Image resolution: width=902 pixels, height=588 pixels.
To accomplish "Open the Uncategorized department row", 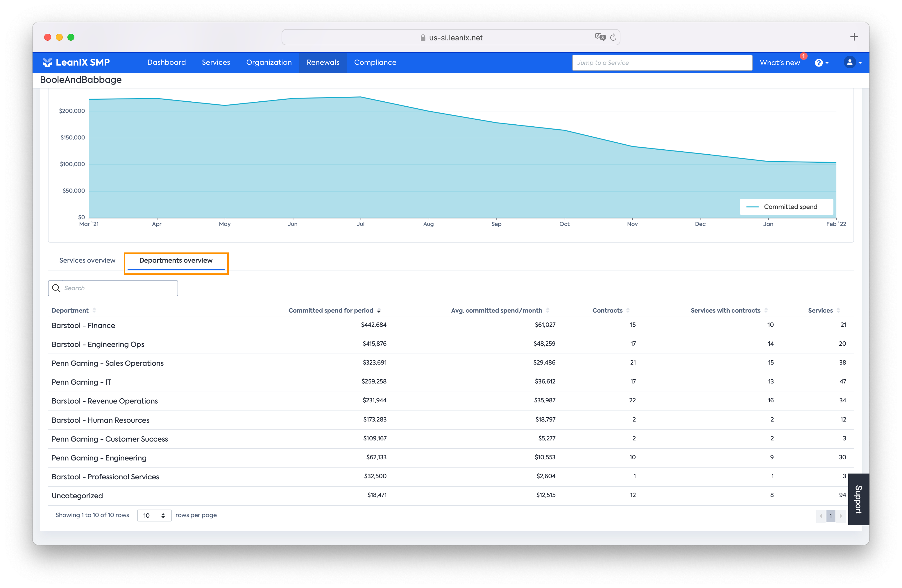I will click(451, 496).
